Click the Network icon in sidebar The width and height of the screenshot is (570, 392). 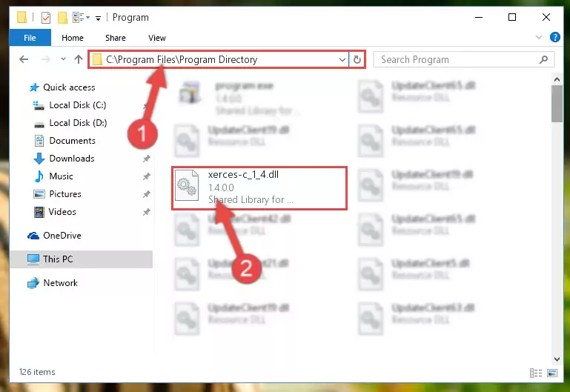[x=33, y=282]
